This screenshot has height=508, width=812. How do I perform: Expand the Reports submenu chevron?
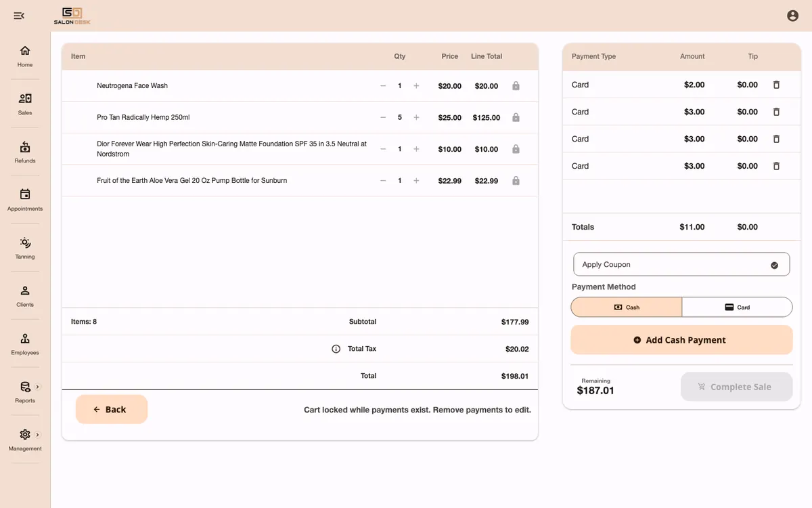click(x=37, y=387)
